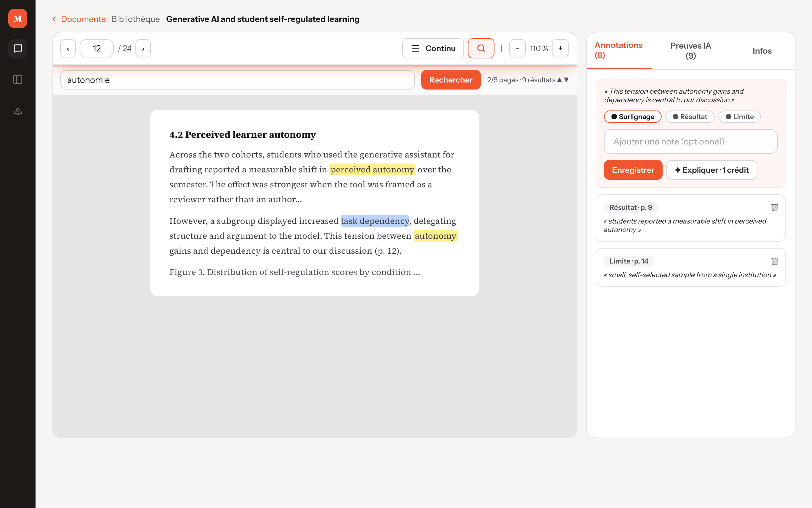Open the chat bubble sidebar icon

click(18, 49)
